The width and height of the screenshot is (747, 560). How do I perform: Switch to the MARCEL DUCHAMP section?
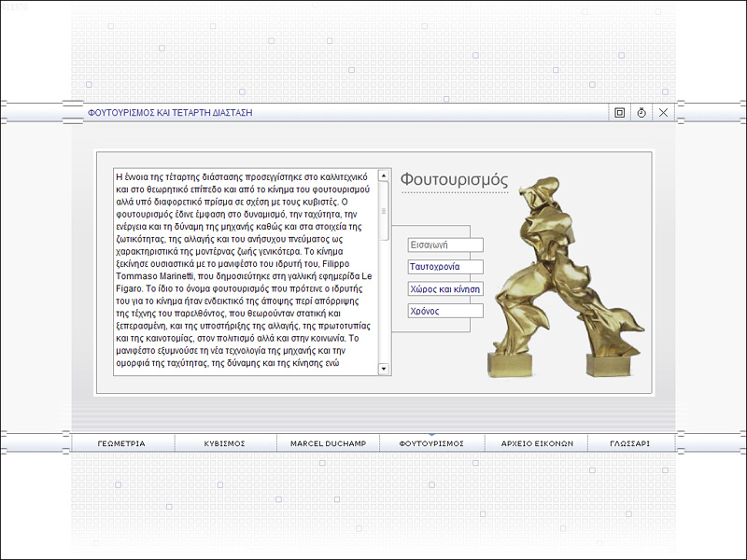[x=329, y=443]
